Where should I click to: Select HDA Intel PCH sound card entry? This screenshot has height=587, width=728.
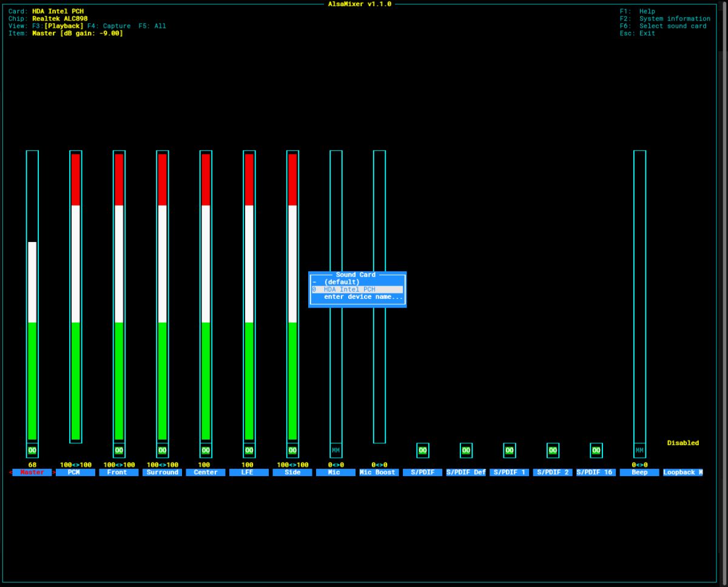(357, 289)
